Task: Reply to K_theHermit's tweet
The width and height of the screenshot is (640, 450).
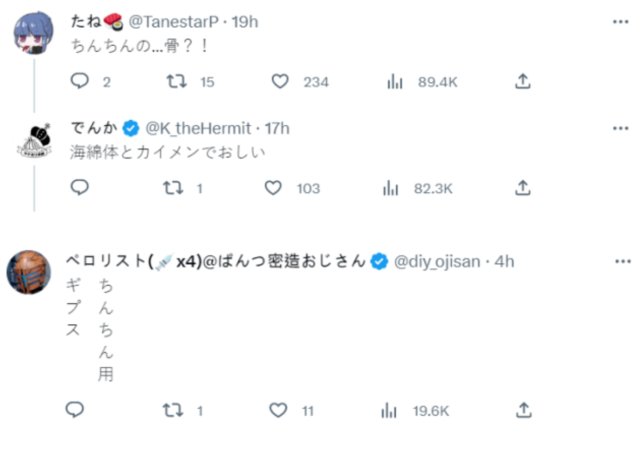Action: [x=80, y=187]
